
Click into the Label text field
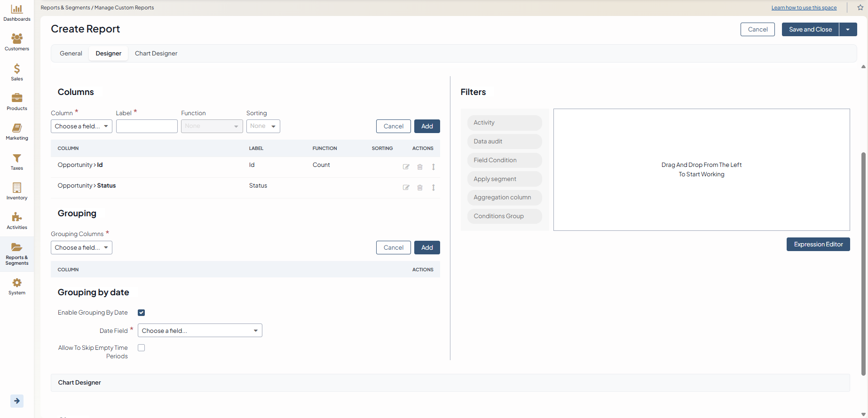[x=147, y=126]
